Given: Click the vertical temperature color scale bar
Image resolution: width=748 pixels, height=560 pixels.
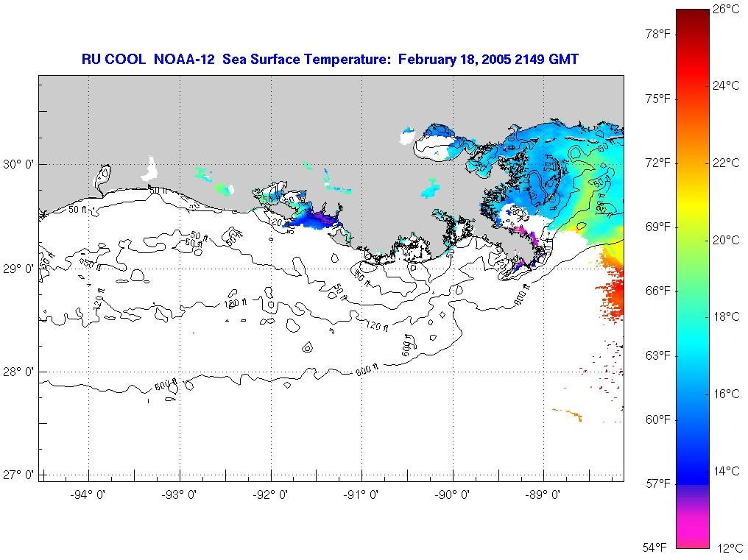Looking at the screenshot, I should [693, 279].
